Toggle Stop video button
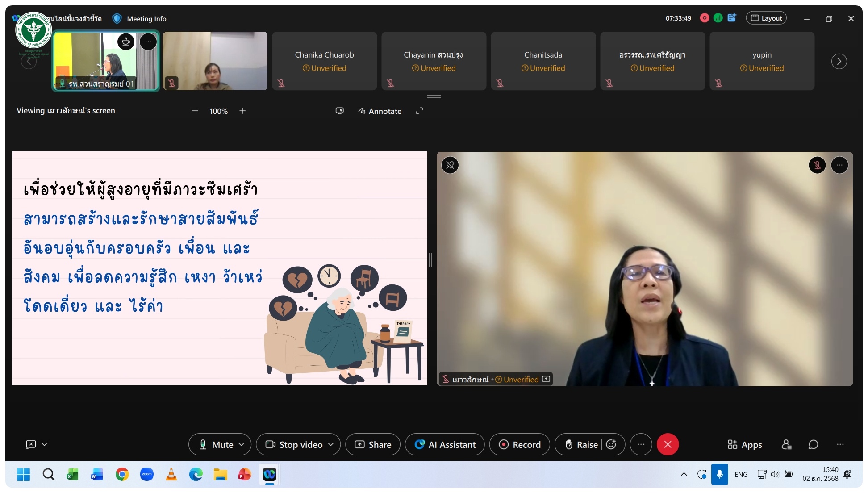Viewport: 868px width, 493px height. click(x=294, y=444)
